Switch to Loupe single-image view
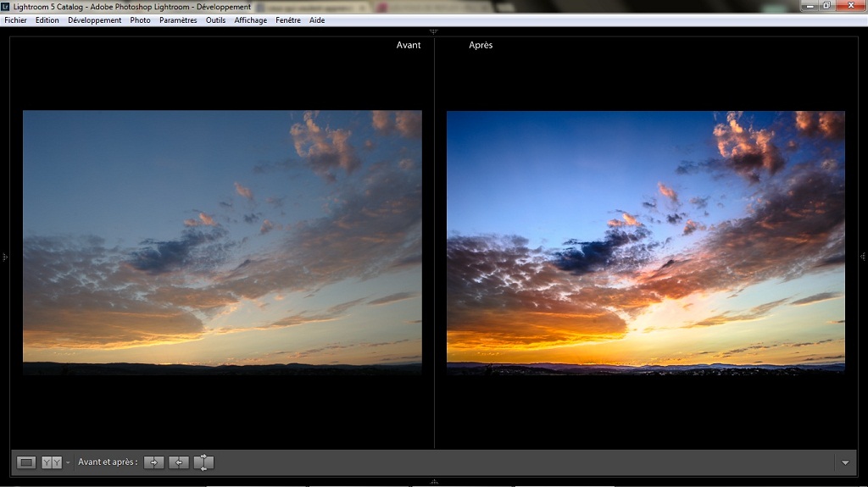This screenshot has height=487, width=868. click(x=26, y=462)
